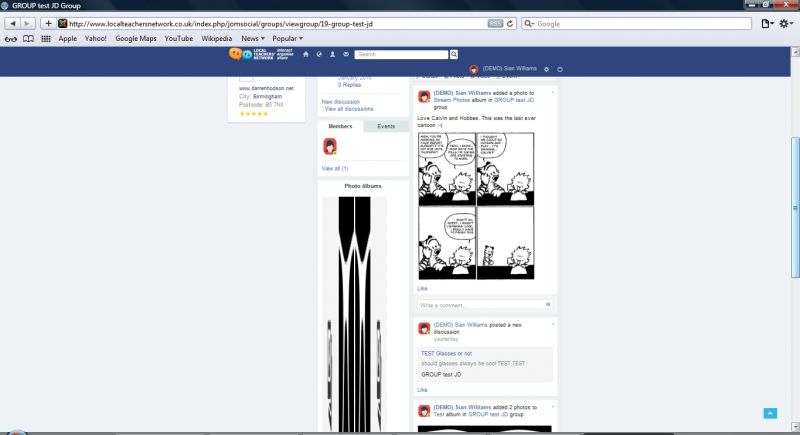The height and width of the screenshot is (435, 800).
Task: Click the RSS button in address bar
Action: coord(495,23)
